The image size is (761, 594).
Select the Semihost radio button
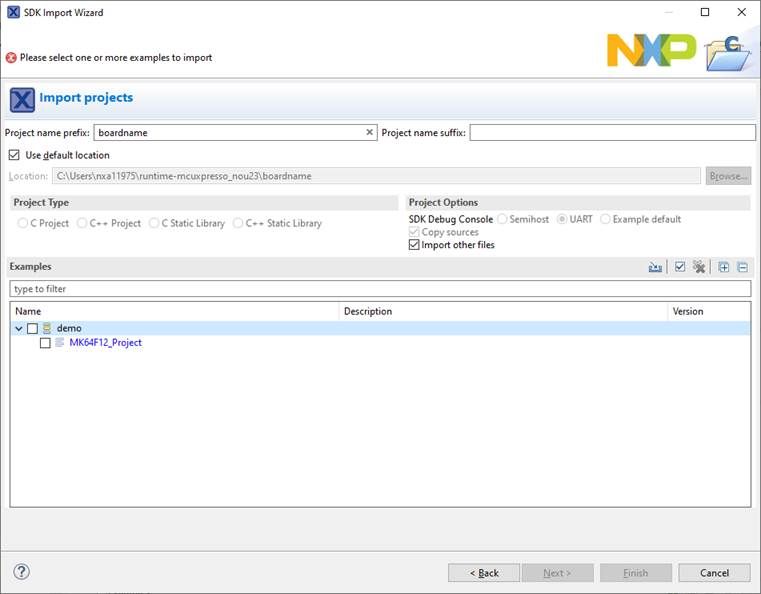(x=502, y=219)
